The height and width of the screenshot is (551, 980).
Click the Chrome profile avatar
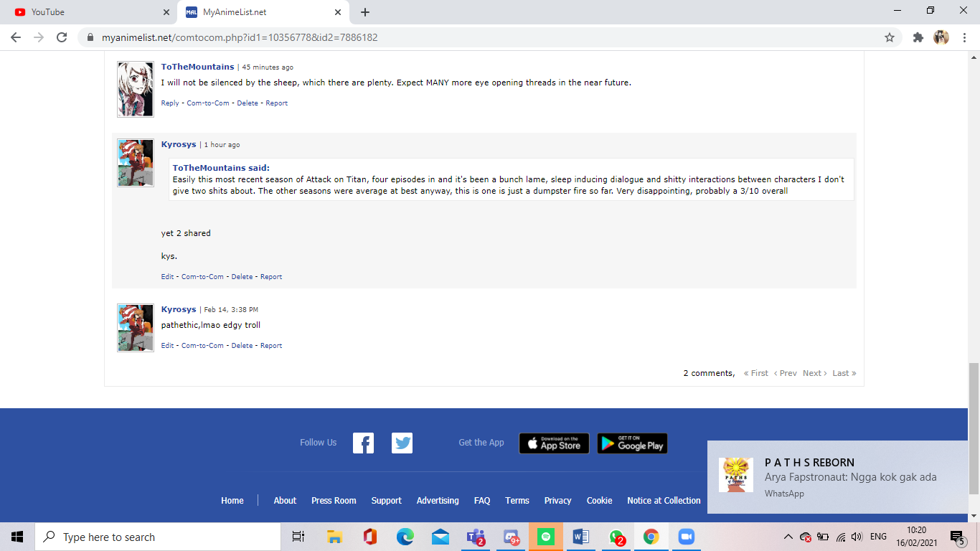941,37
